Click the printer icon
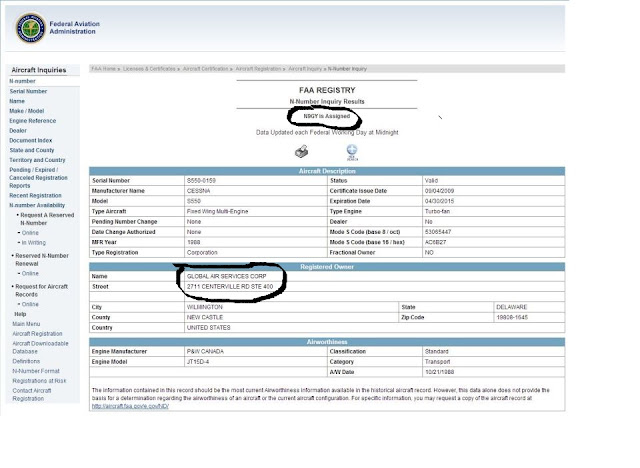The image size is (640, 468). pos(302,152)
